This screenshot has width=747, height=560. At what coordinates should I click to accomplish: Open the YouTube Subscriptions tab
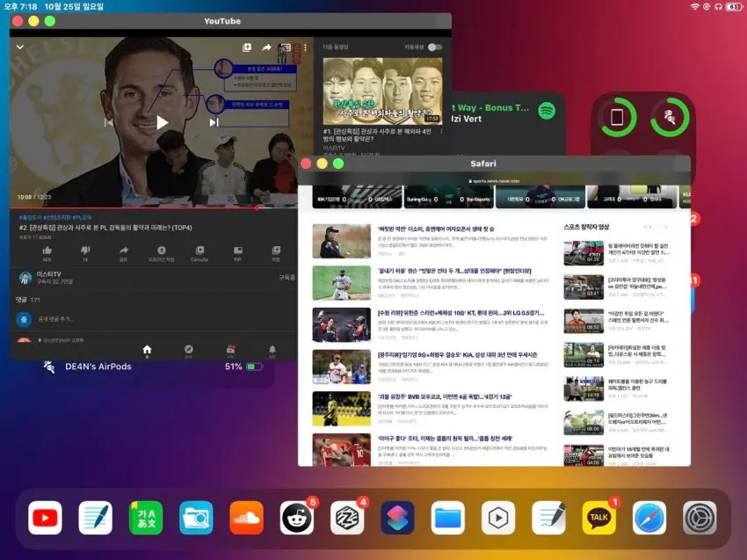[230, 352]
